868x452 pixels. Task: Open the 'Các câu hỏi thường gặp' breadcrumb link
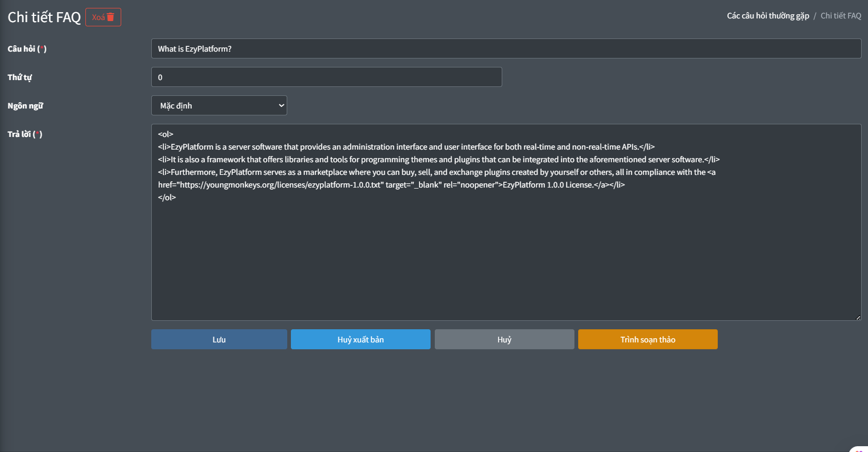(768, 16)
